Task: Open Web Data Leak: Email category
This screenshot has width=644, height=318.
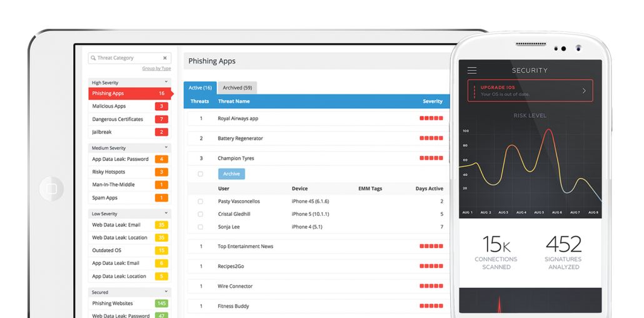Action: 129,225
